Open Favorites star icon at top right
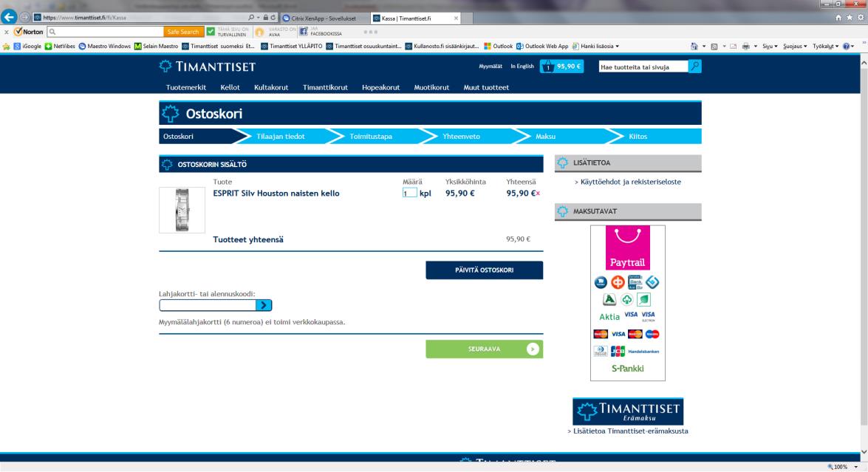 [x=850, y=18]
